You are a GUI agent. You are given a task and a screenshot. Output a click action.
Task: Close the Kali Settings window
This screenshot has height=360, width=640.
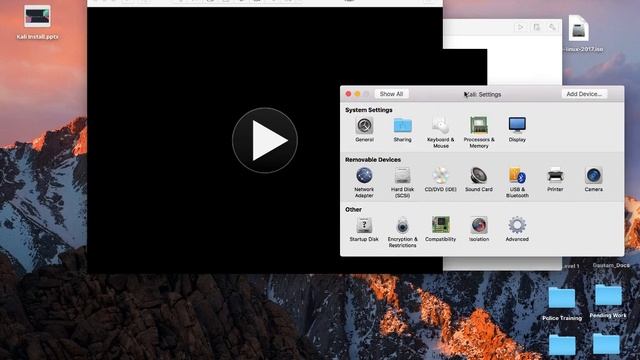(348, 94)
